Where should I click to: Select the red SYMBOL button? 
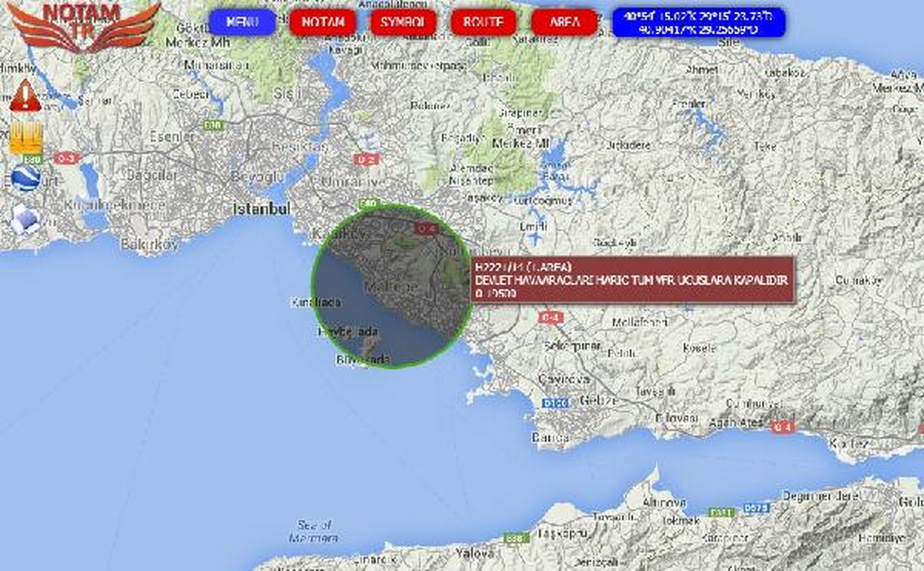coord(403,22)
